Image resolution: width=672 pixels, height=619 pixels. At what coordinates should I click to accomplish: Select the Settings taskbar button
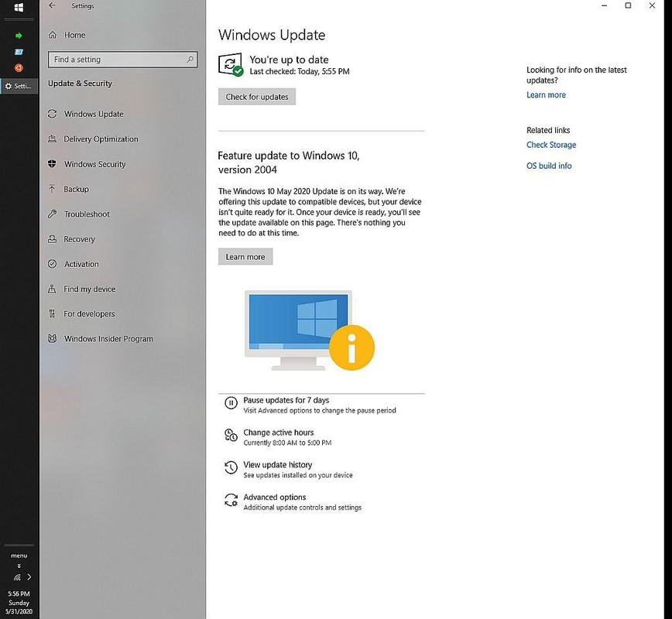[19, 86]
